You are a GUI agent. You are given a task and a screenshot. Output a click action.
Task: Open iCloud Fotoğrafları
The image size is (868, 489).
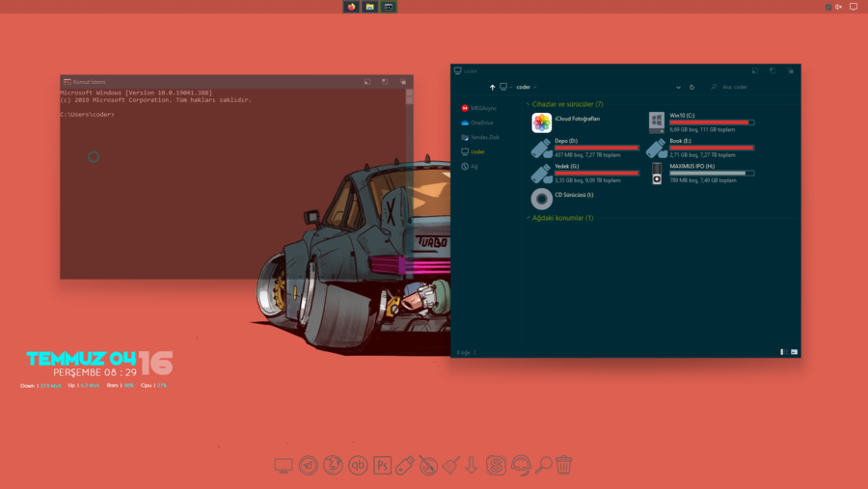pos(542,122)
